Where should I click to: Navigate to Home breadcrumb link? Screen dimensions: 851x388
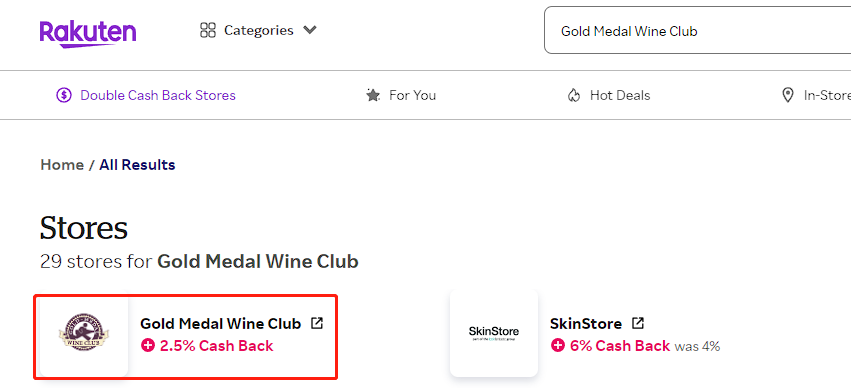(x=62, y=165)
